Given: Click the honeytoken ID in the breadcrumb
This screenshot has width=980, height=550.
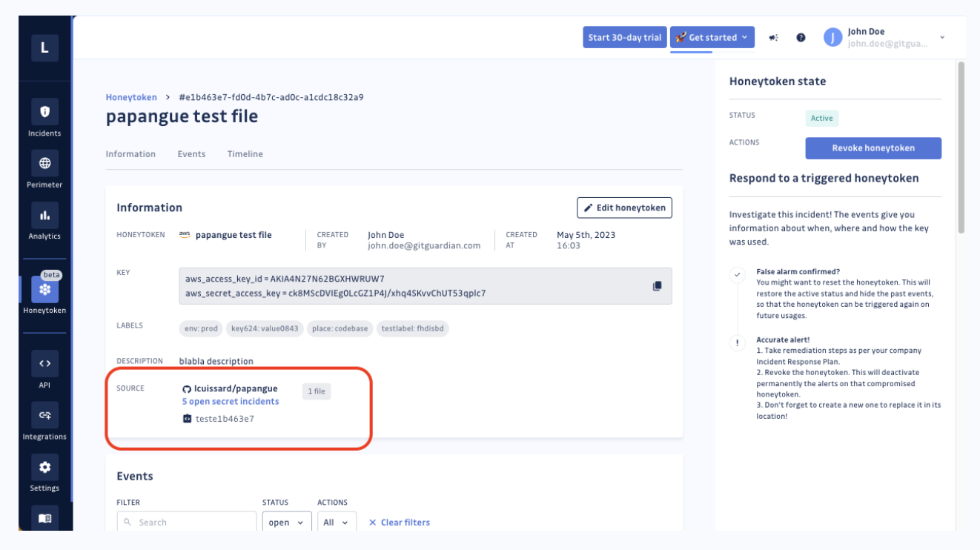Looking at the screenshot, I should coord(271,97).
